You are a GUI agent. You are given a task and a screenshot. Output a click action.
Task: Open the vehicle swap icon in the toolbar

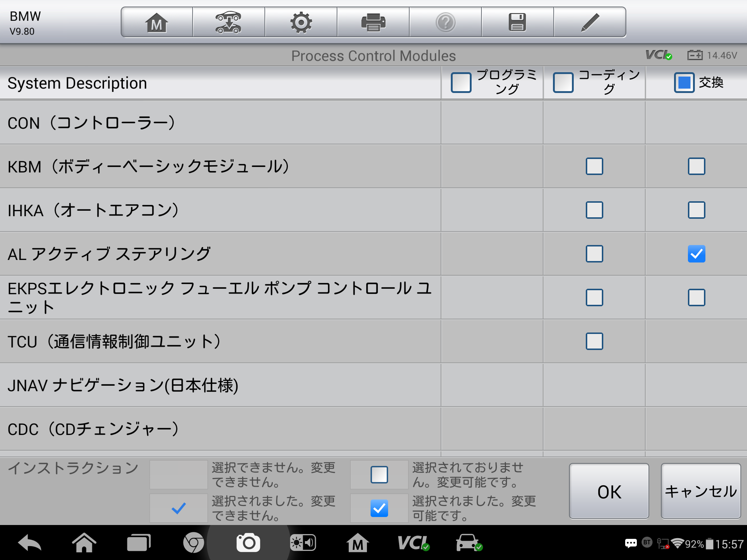(228, 23)
